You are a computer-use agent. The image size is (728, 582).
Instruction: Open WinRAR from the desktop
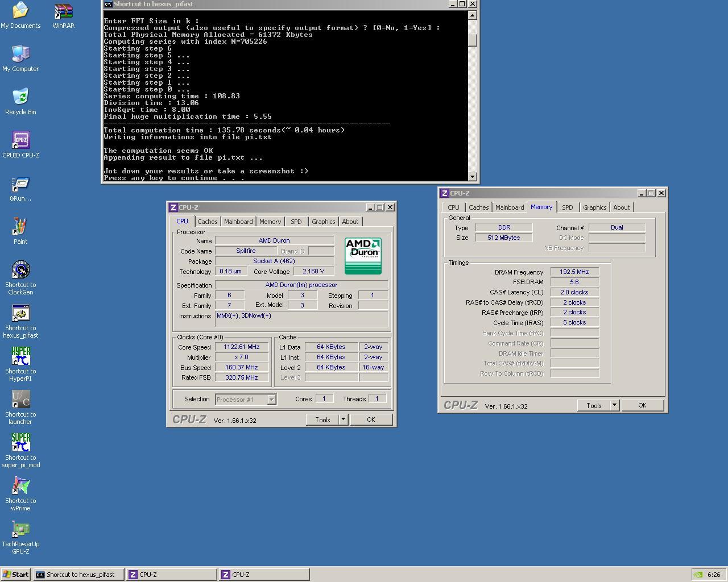[x=63, y=15]
